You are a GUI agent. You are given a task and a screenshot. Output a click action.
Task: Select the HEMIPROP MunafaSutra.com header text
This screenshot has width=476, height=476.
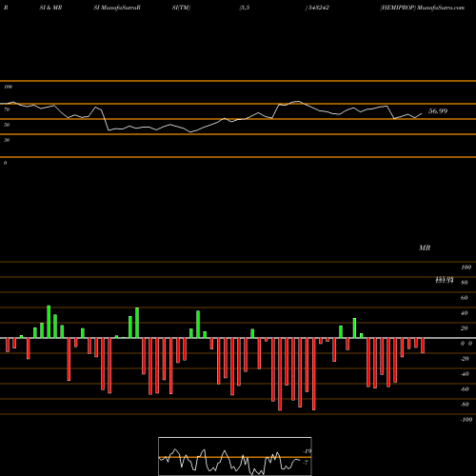pyautogui.click(x=423, y=8)
